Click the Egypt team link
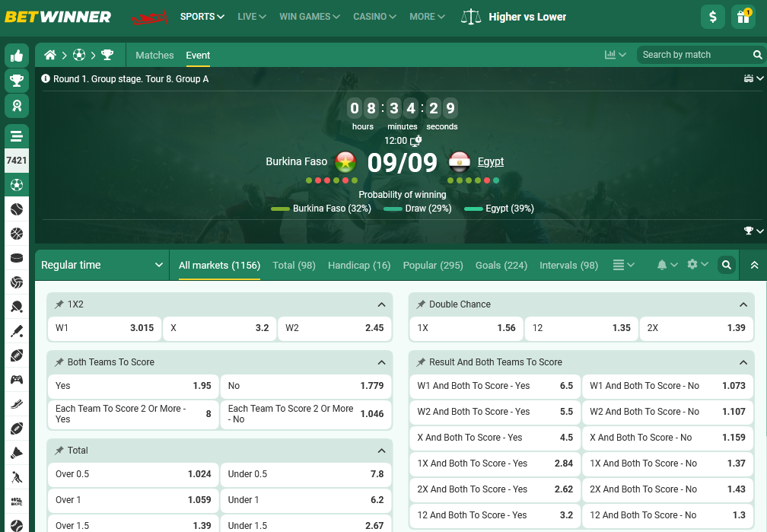Screen dimensions: 767x532 [491, 161]
